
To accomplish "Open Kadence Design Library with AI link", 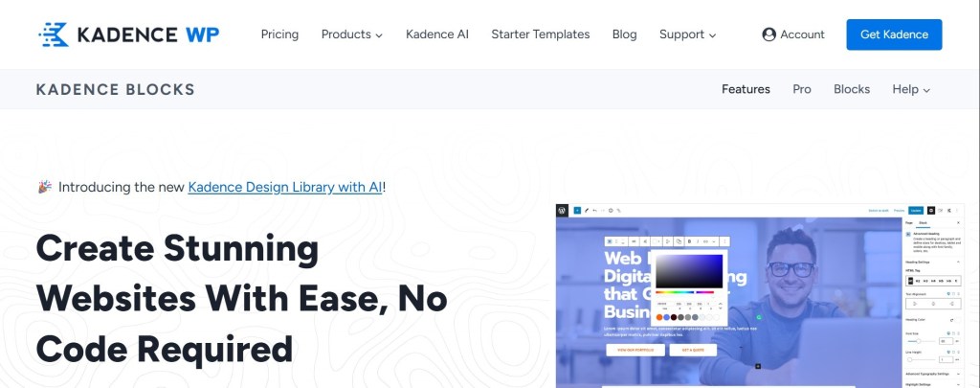I will [x=284, y=187].
